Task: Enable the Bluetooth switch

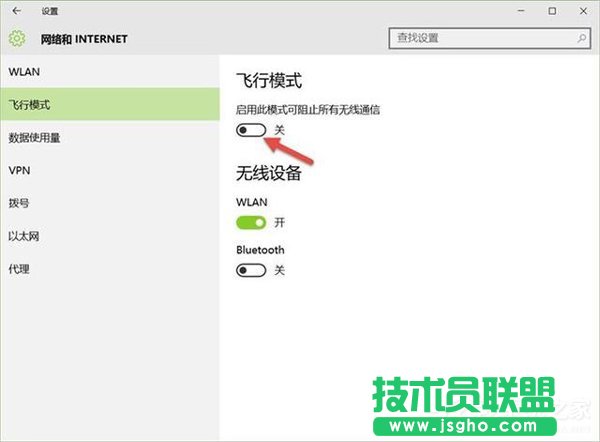Action: click(251, 270)
